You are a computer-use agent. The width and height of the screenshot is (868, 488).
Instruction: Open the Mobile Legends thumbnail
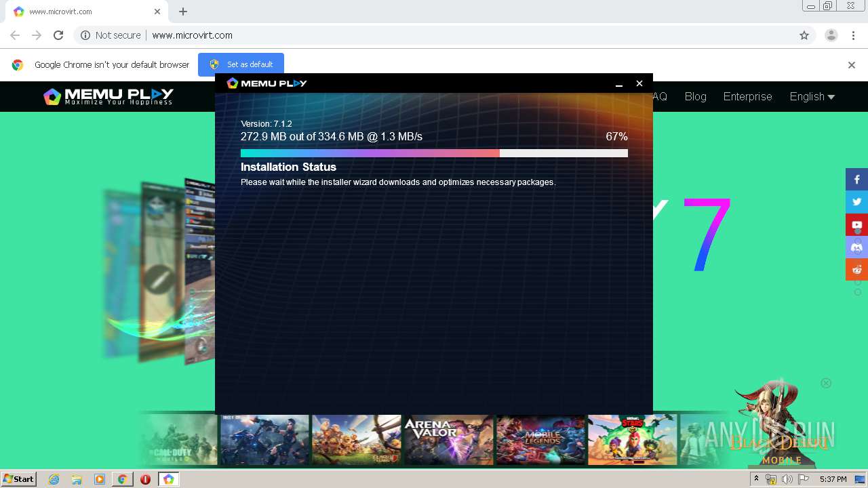point(540,439)
